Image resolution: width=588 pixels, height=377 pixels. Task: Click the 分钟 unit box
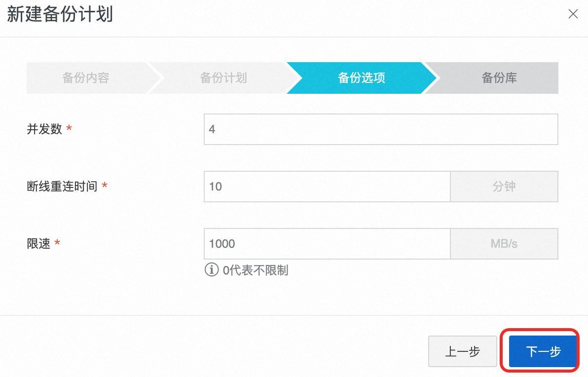(x=504, y=187)
